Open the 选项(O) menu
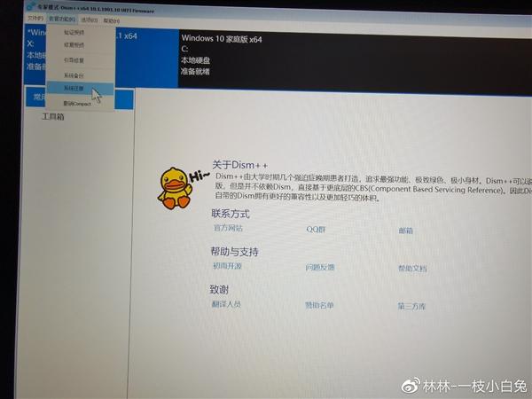The image size is (532, 399). pos(90,20)
